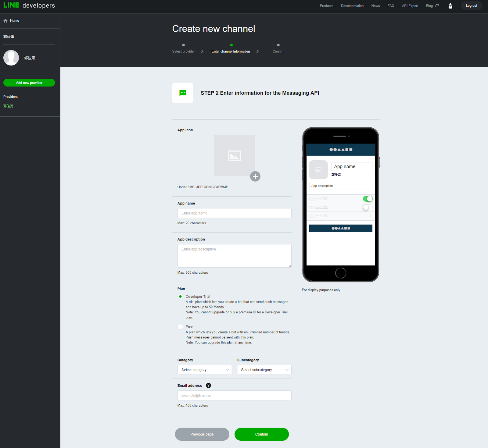Click the user name beside the avatar

point(30,58)
